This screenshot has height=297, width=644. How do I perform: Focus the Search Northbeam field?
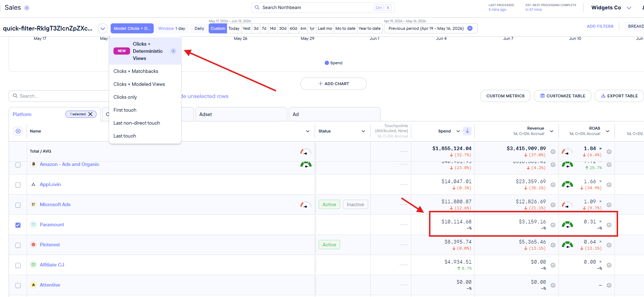point(323,8)
